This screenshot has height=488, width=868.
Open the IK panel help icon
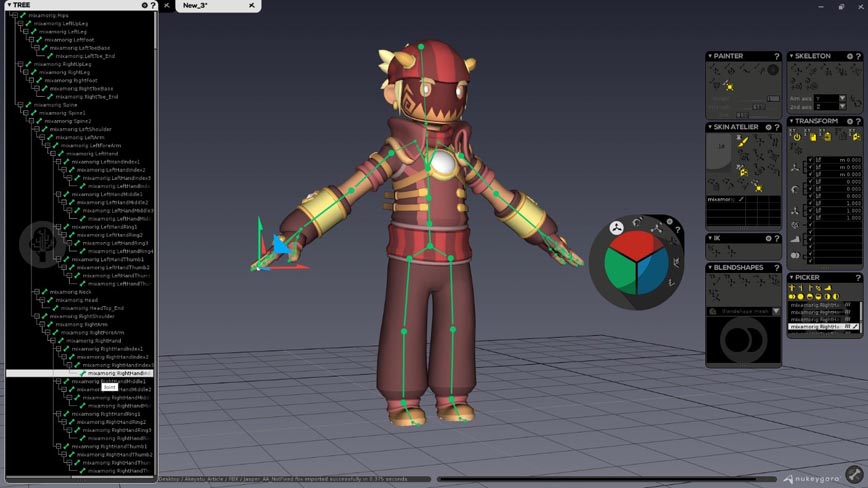tap(777, 238)
